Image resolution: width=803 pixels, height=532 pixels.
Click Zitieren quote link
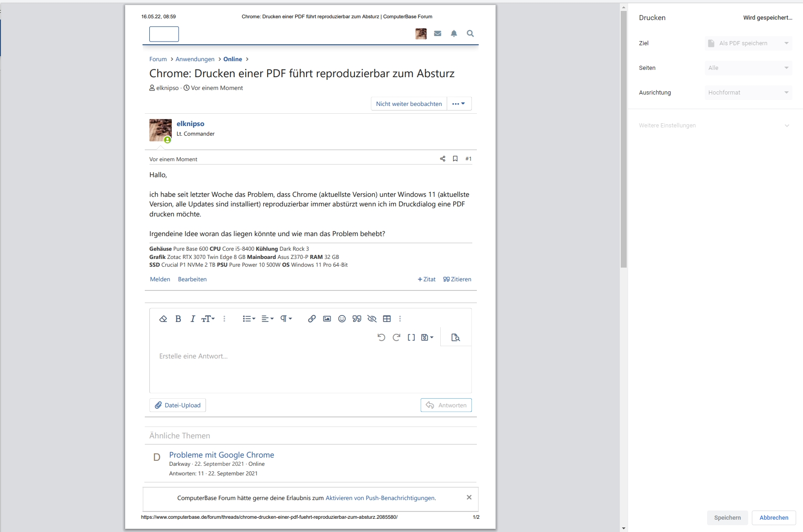click(457, 279)
